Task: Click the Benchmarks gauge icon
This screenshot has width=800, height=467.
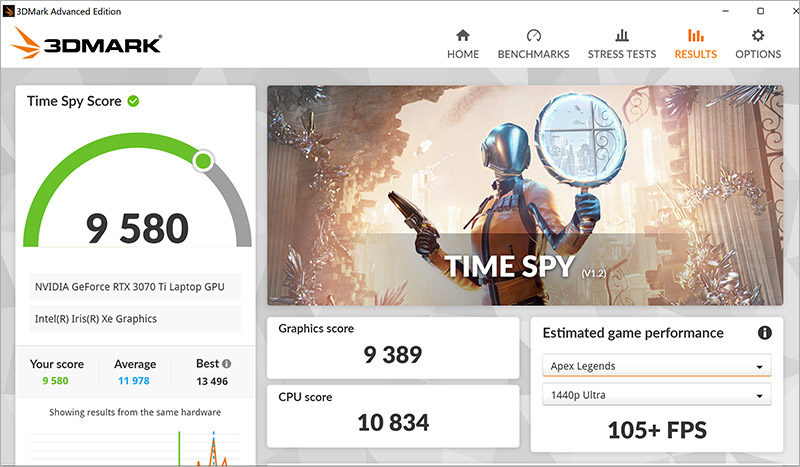Action: point(534,35)
